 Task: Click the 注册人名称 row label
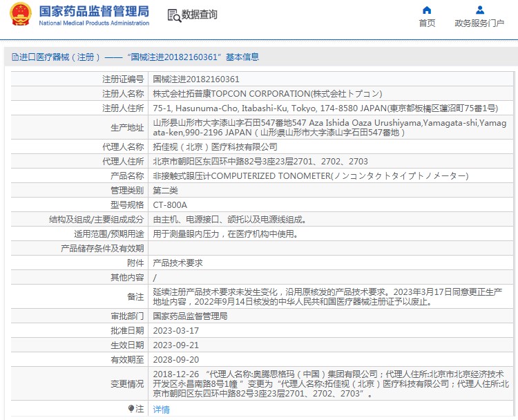[123, 93]
